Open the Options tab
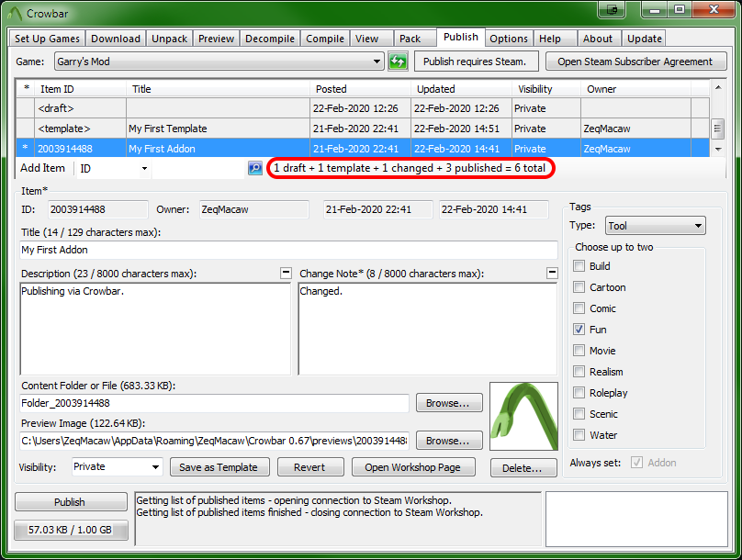 (x=509, y=39)
